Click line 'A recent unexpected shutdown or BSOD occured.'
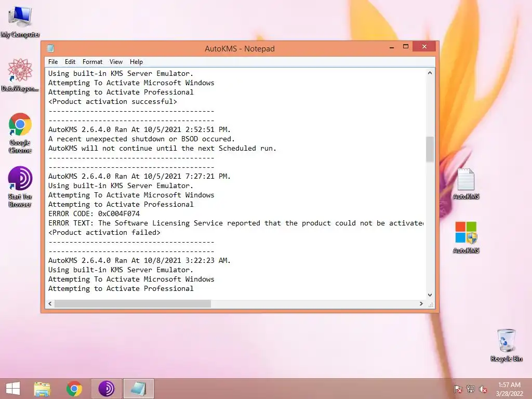The width and height of the screenshot is (532, 399). [x=141, y=139]
